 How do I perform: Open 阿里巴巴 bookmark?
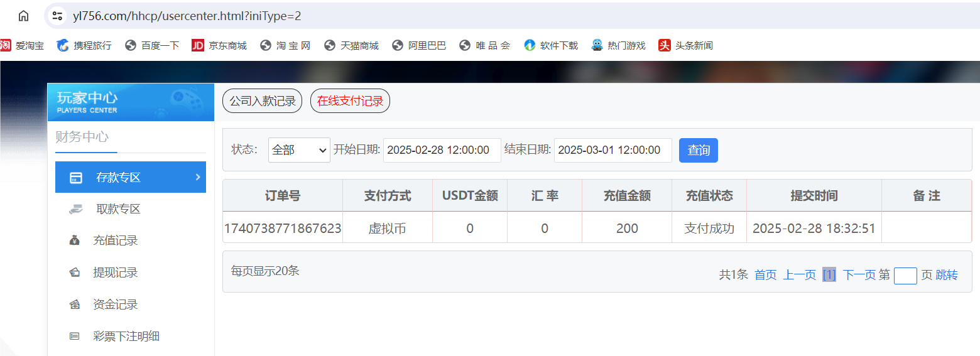tap(419, 45)
